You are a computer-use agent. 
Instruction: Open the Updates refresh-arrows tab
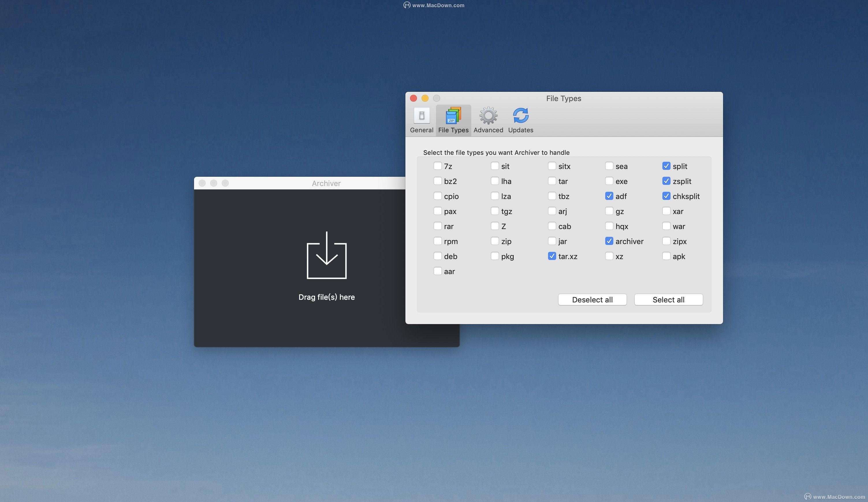pyautogui.click(x=520, y=120)
